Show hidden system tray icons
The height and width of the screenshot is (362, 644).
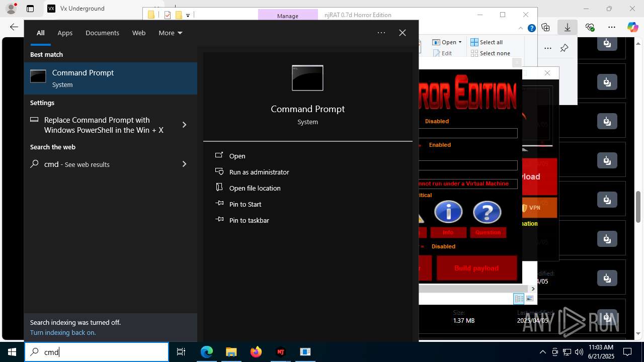click(542, 352)
